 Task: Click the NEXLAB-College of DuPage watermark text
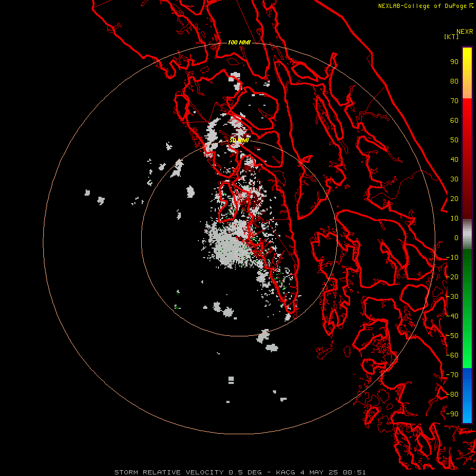(x=423, y=6)
